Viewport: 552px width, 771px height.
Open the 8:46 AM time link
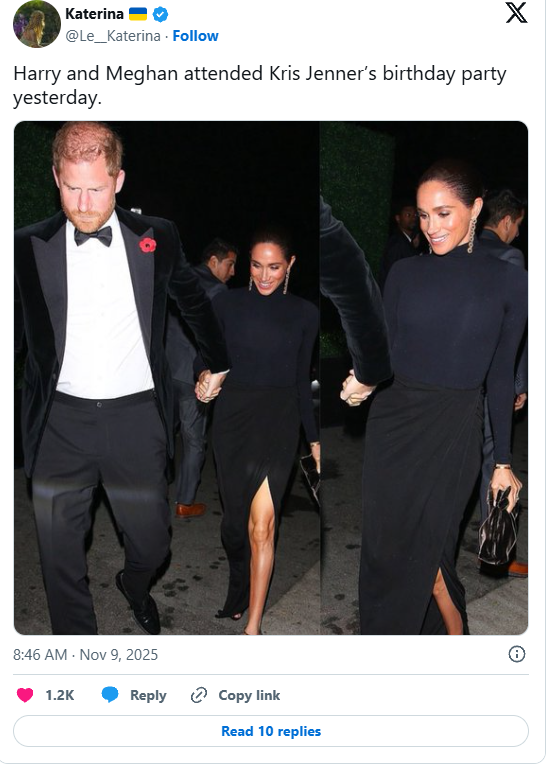click(40, 655)
